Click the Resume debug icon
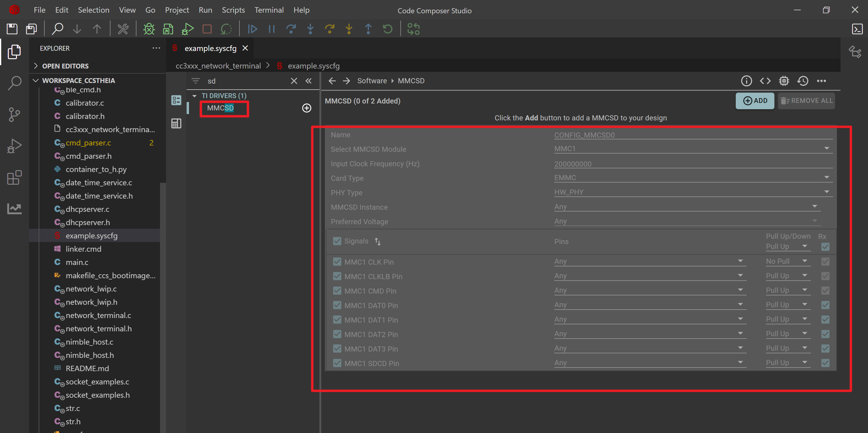 (x=252, y=29)
